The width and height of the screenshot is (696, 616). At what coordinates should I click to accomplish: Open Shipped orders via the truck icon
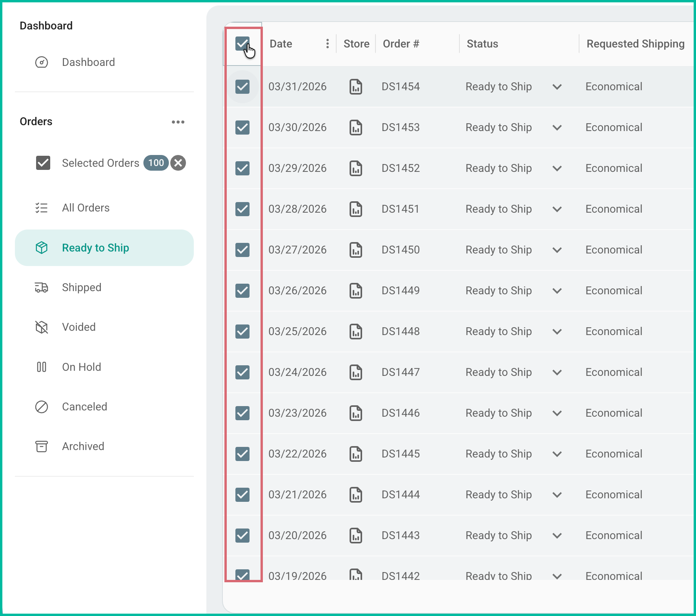click(x=41, y=288)
